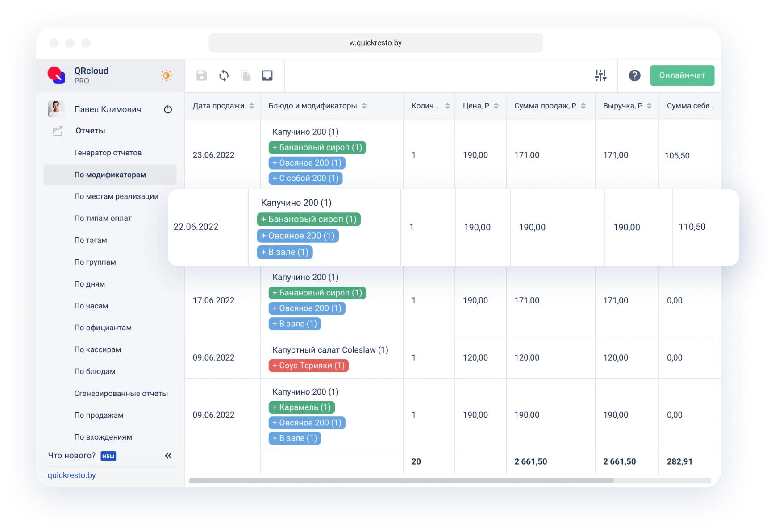Click the save floppy disk icon
Image resolution: width=775 pixels, height=532 pixels.
(202, 75)
